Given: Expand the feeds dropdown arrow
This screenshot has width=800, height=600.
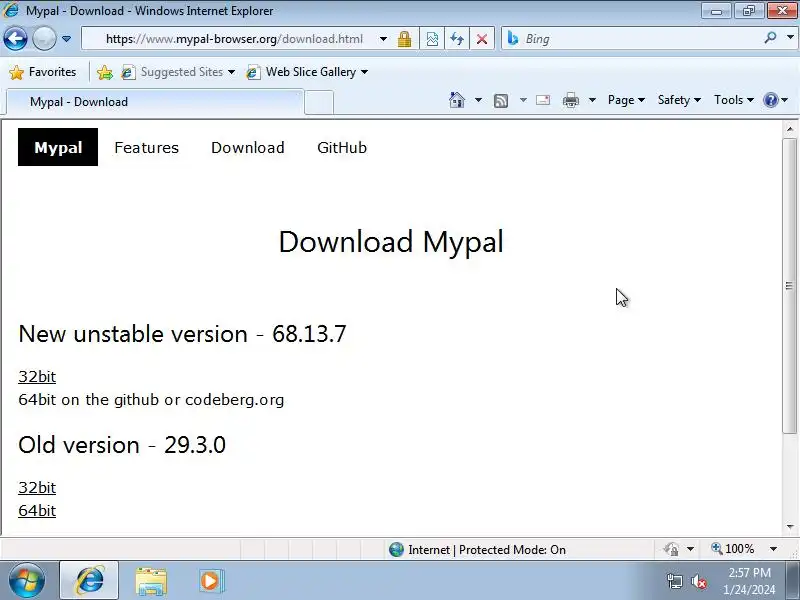Looking at the screenshot, I should click(x=523, y=100).
